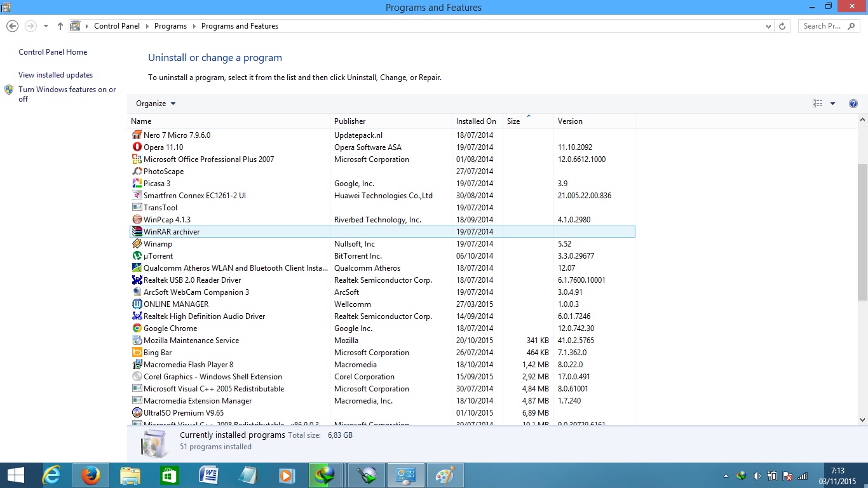This screenshot has height=488, width=868.
Task: Click the Macromedia Flash Player 8 icon
Action: click(x=137, y=364)
